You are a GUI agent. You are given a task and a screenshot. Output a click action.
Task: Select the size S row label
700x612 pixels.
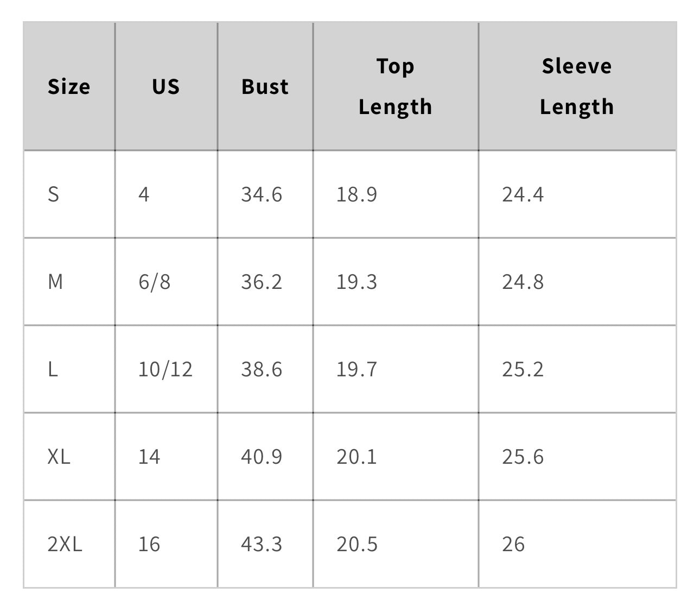[x=53, y=194]
